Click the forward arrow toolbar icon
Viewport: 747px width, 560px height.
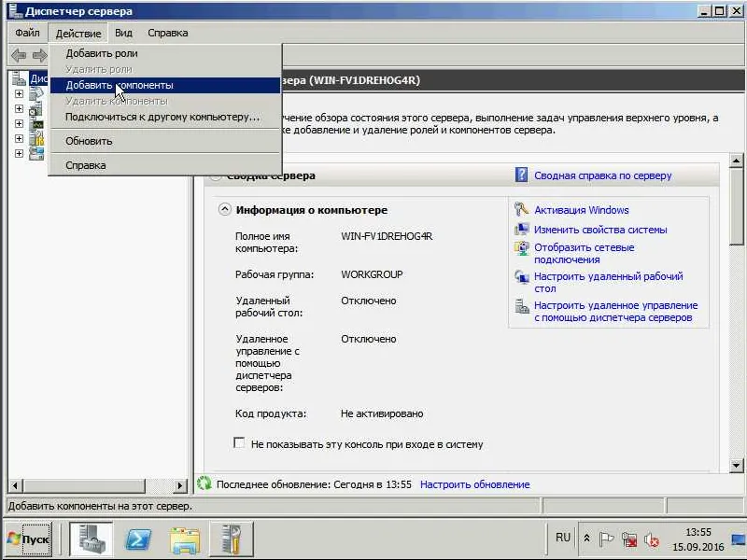[x=39, y=56]
